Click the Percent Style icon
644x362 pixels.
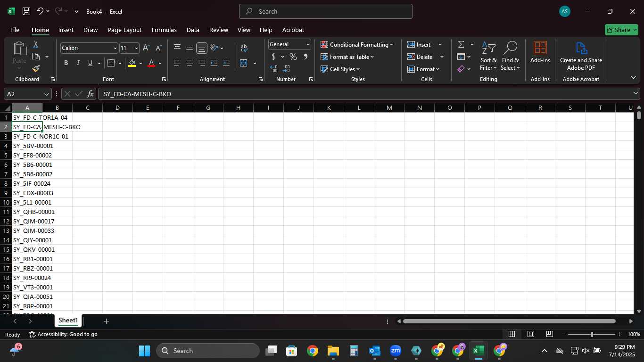tap(293, 57)
